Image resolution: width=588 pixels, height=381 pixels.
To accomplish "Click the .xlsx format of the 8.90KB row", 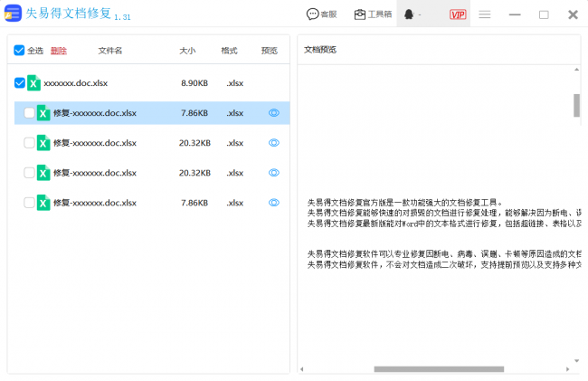I will [235, 83].
